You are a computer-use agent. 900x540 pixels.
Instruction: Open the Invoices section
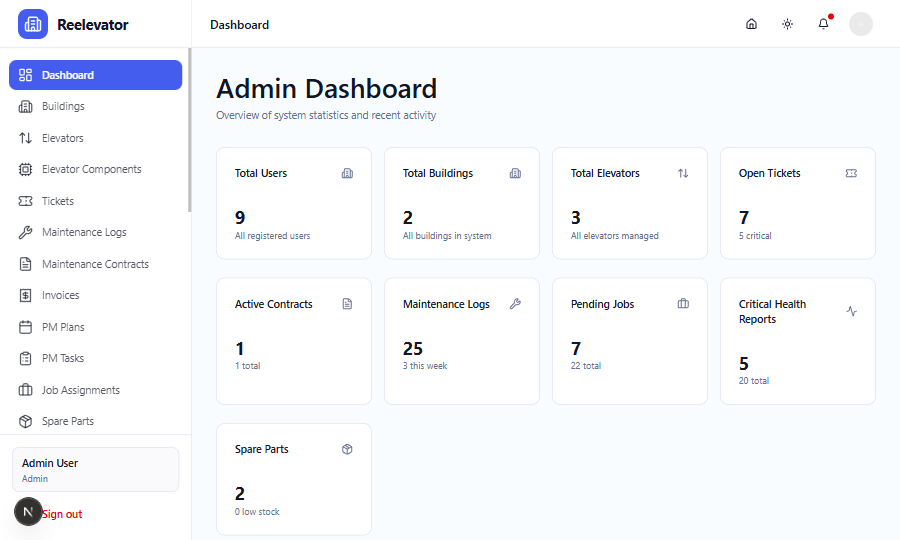61,295
